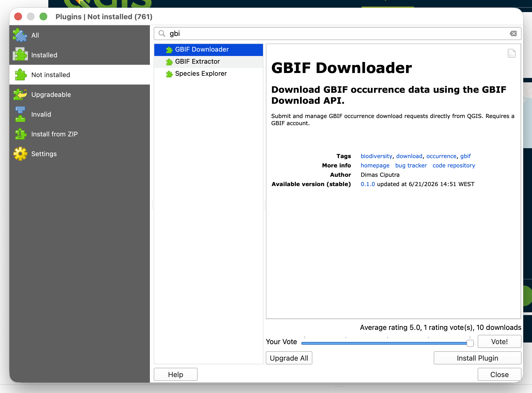Click the Install Plugin button
Viewport: 532px width, 393px height.
pyautogui.click(x=477, y=358)
